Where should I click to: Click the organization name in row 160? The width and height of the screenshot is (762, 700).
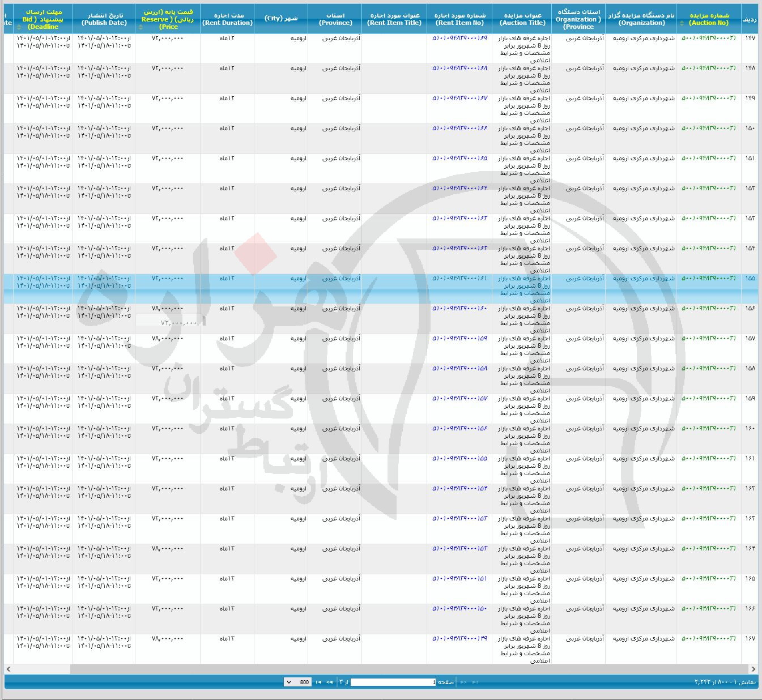point(644,428)
